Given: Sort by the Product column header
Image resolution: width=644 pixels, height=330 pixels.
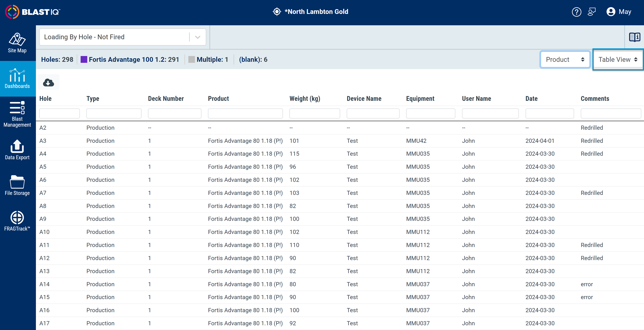Looking at the screenshot, I should tap(218, 99).
